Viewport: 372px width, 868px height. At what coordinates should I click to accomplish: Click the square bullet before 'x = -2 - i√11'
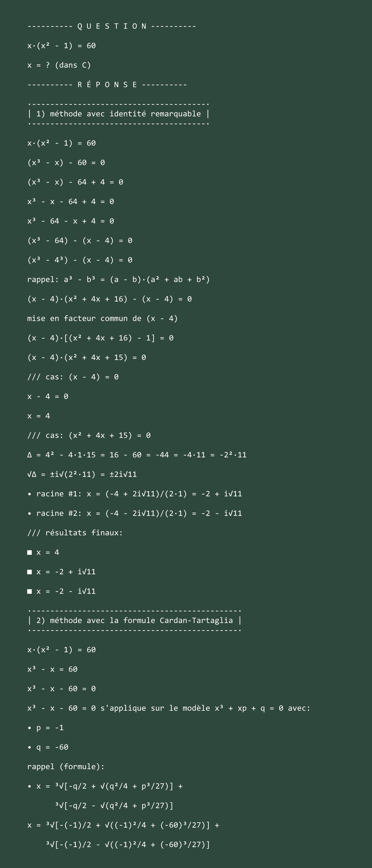click(30, 591)
